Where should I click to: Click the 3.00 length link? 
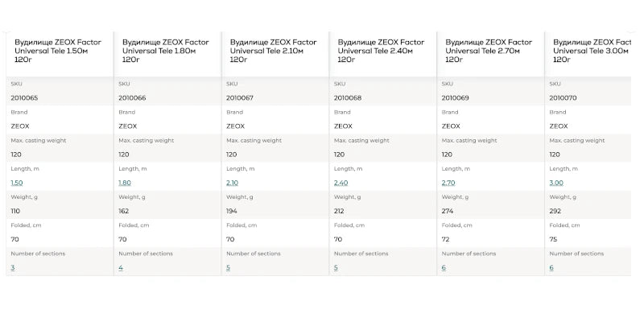[556, 183]
